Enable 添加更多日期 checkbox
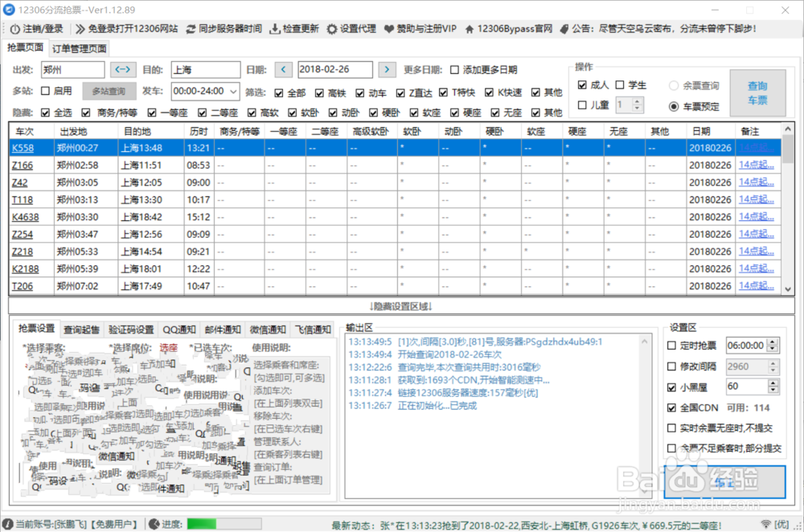This screenshot has width=804, height=532. point(455,70)
